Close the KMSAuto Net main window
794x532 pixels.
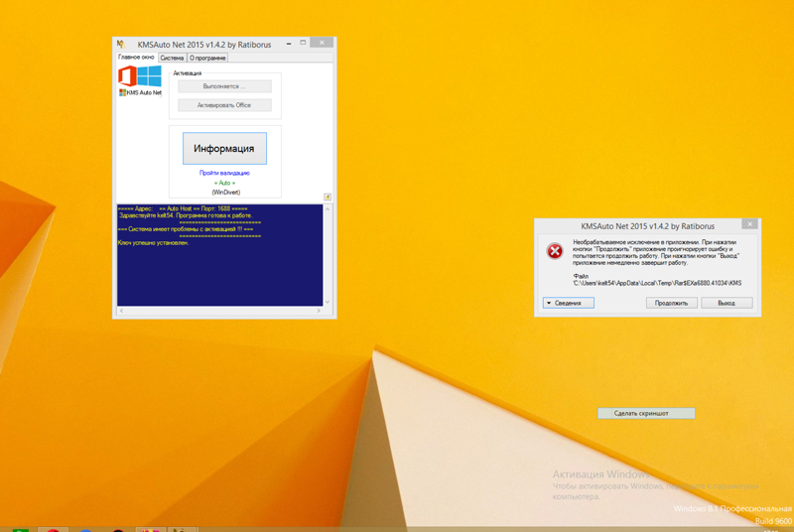322,43
